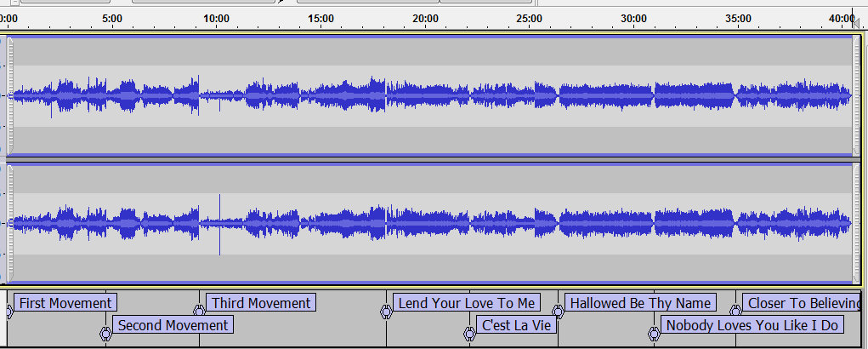Select the C'est La Vie label
The height and width of the screenshot is (349, 868).
tap(517, 324)
